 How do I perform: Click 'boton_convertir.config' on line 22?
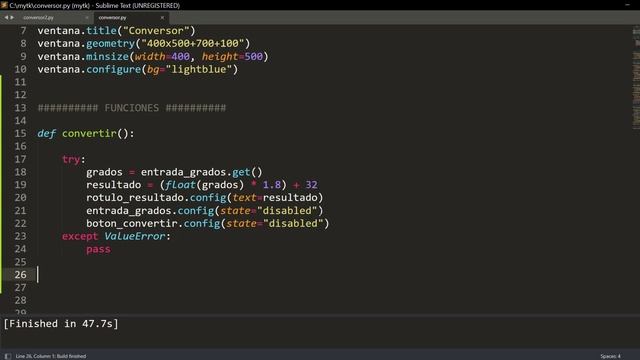[x=153, y=223]
